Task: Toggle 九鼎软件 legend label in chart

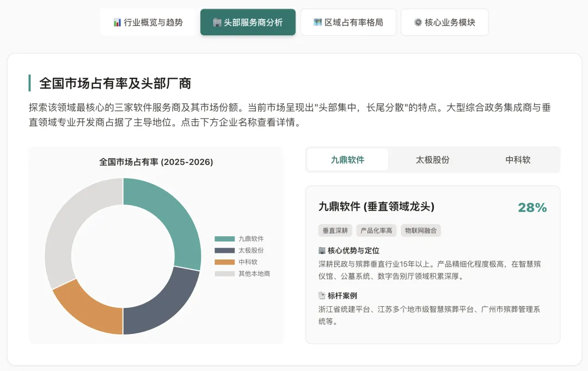Action: (x=251, y=239)
